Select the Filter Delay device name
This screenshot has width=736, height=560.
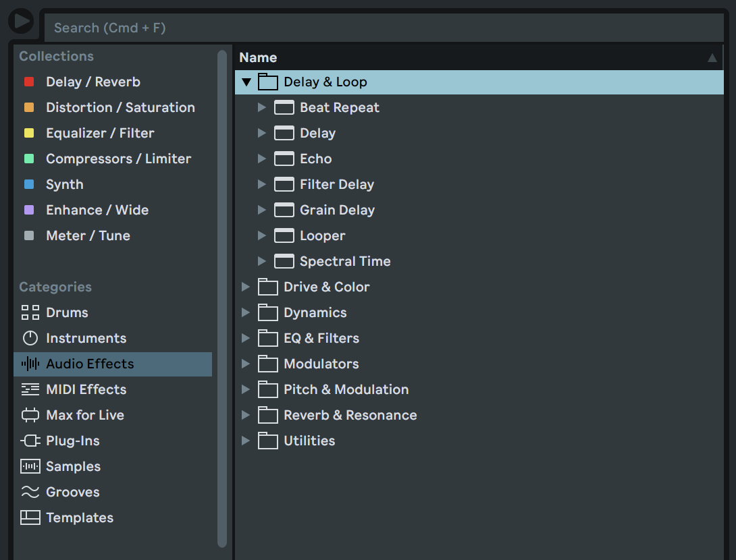[337, 184]
